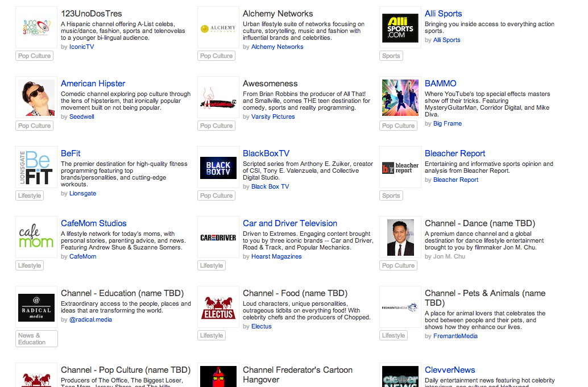Click the 'by Electus' creator link
This screenshot has height=387, width=588.
tap(262, 327)
